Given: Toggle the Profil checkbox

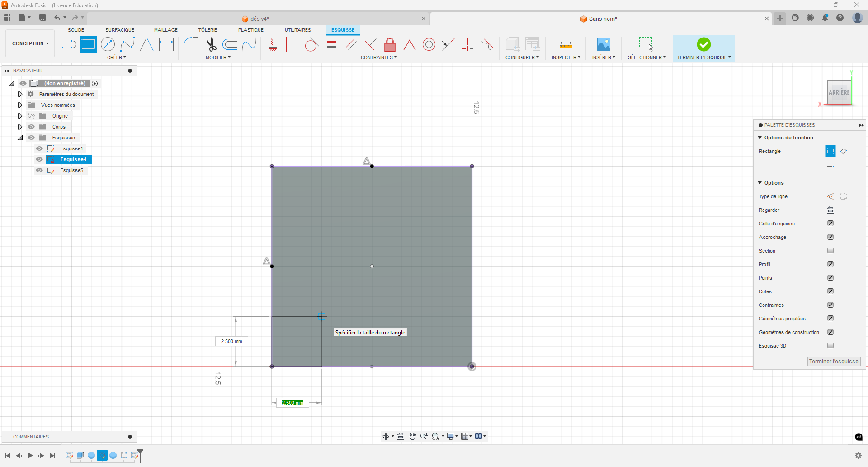Looking at the screenshot, I should click(x=830, y=264).
